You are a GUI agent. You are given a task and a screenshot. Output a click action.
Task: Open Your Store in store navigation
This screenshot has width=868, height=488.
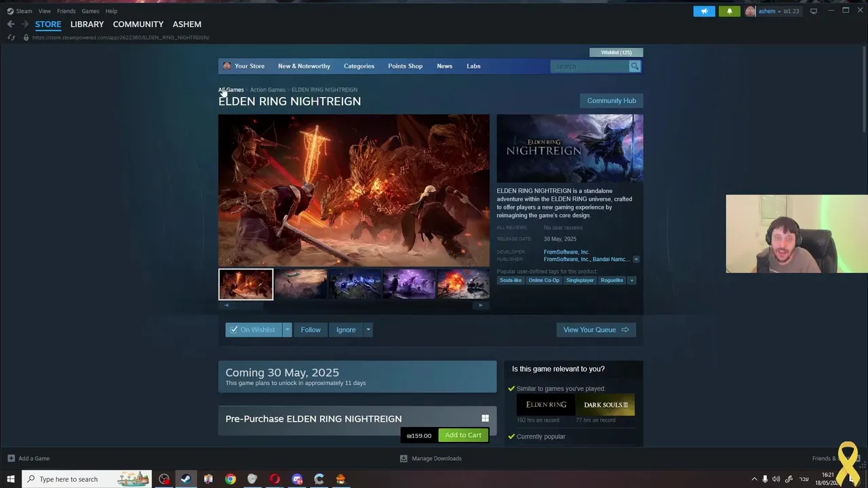250,66
